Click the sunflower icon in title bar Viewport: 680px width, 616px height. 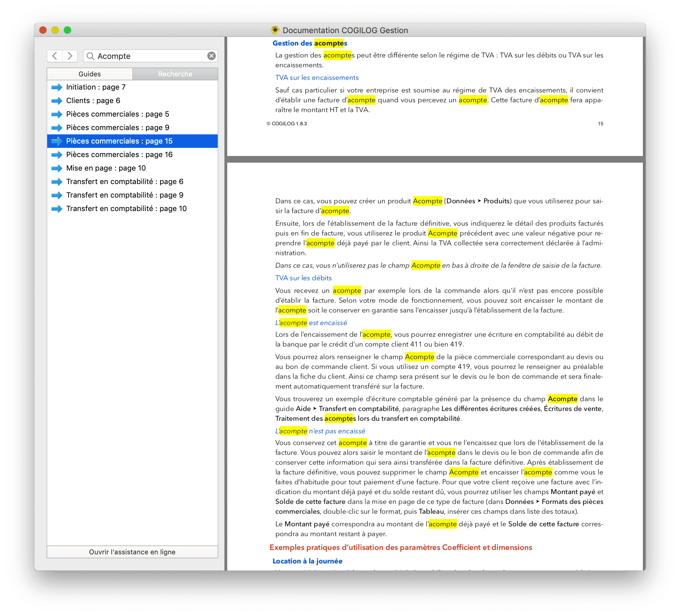pos(275,30)
